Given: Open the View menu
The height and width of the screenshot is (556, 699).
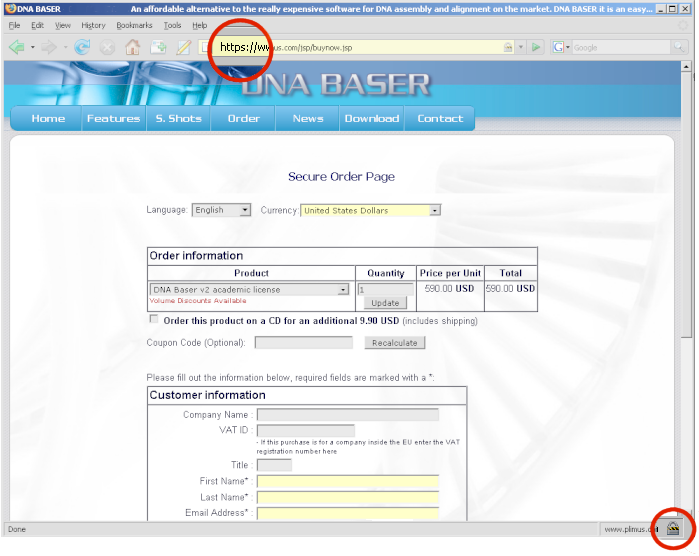Looking at the screenshot, I should [62, 25].
